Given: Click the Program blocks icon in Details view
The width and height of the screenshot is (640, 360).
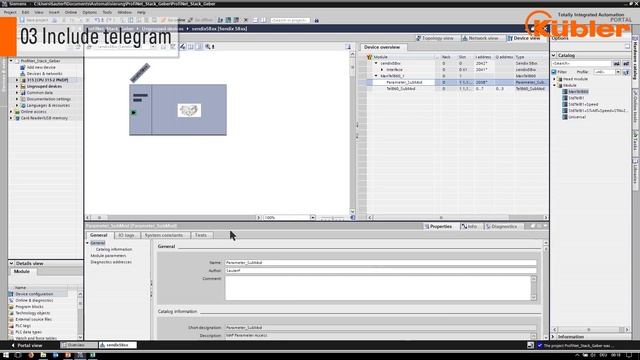Looking at the screenshot, I should [x=11, y=307].
